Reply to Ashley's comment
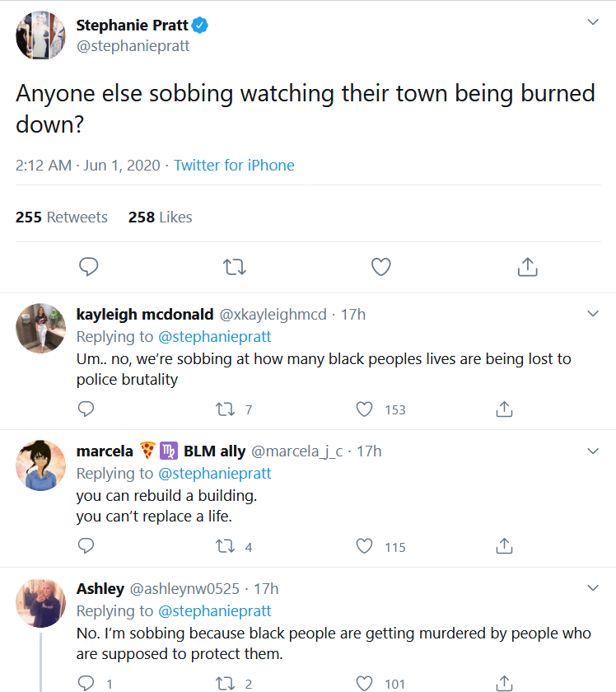 (86, 683)
